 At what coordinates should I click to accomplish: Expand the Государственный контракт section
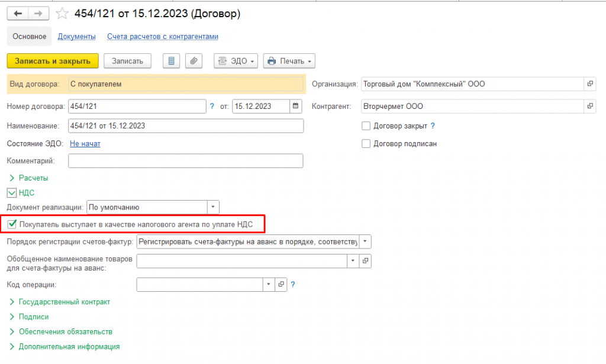pos(60,302)
